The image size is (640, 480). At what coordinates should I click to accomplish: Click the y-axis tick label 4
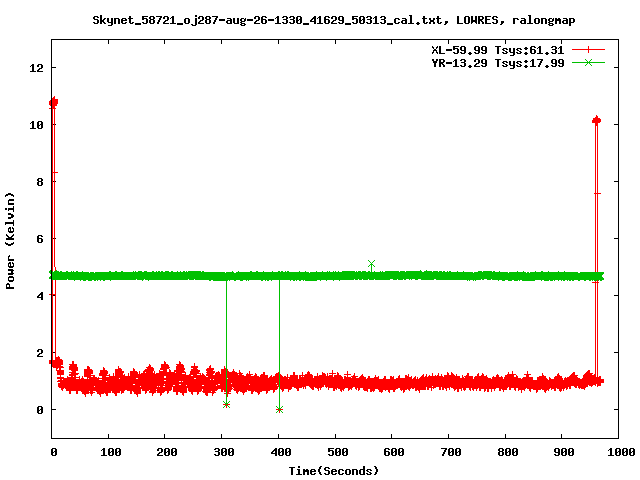(x=40, y=296)
